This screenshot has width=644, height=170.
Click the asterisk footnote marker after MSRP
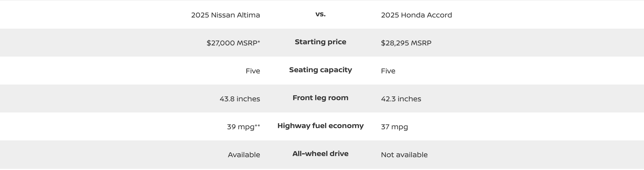259,41
